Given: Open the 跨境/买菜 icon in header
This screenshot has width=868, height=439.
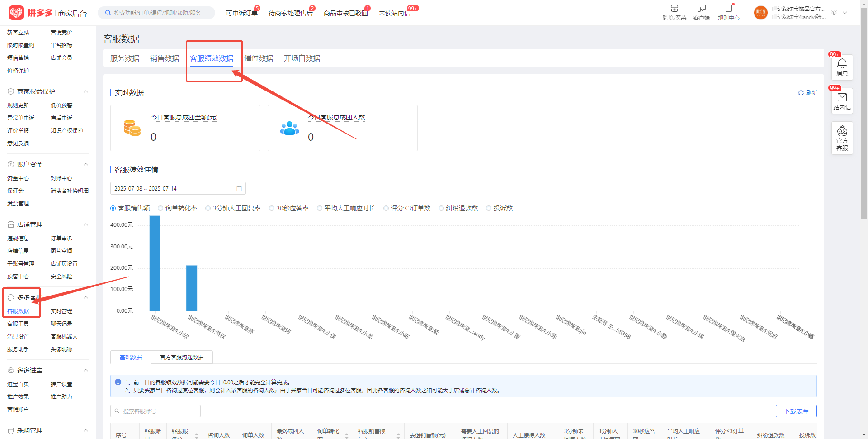Looking at the screenshot, I should [x=674, y=9].
